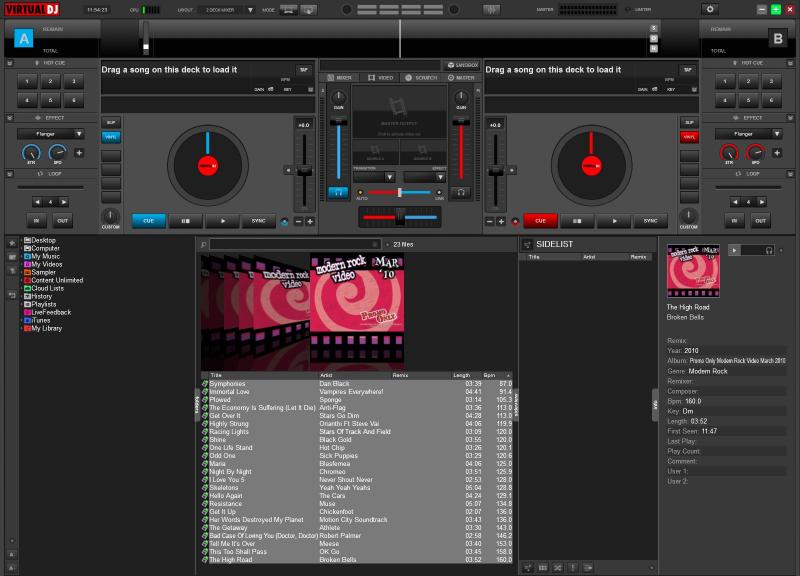
Task: Click the deck A letter badge
Action: [23, 38]
